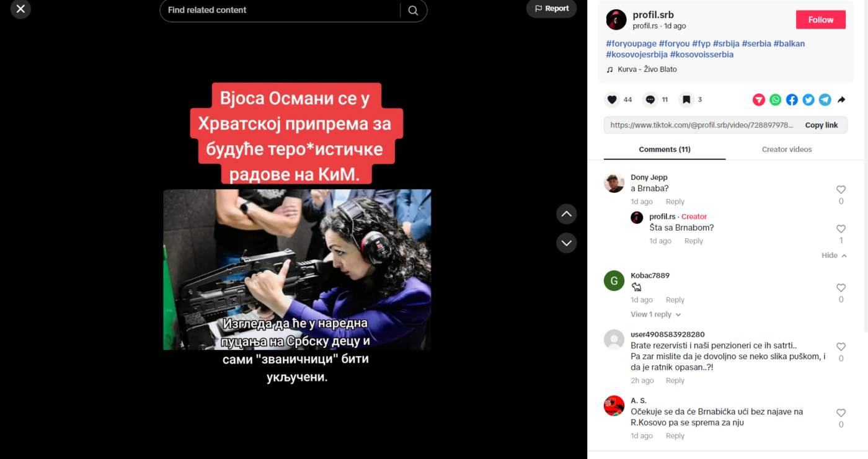Share the video via Telegram
This screenshot has width=868, height=459.
pyautogui.click(x=825, y=99)
